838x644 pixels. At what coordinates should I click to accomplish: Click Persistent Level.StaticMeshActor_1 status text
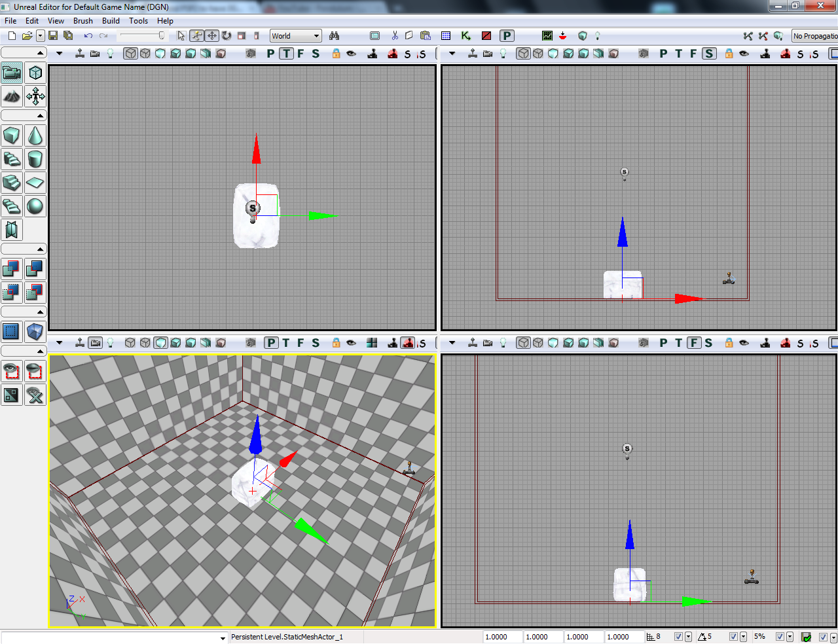coord(287,636)
